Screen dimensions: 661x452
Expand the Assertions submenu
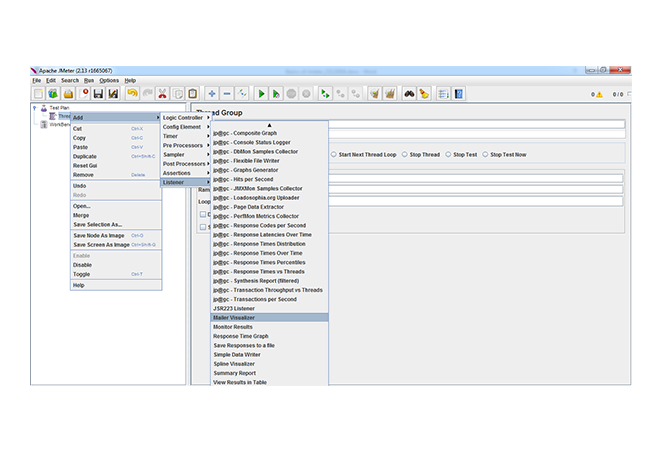(186, 173)
